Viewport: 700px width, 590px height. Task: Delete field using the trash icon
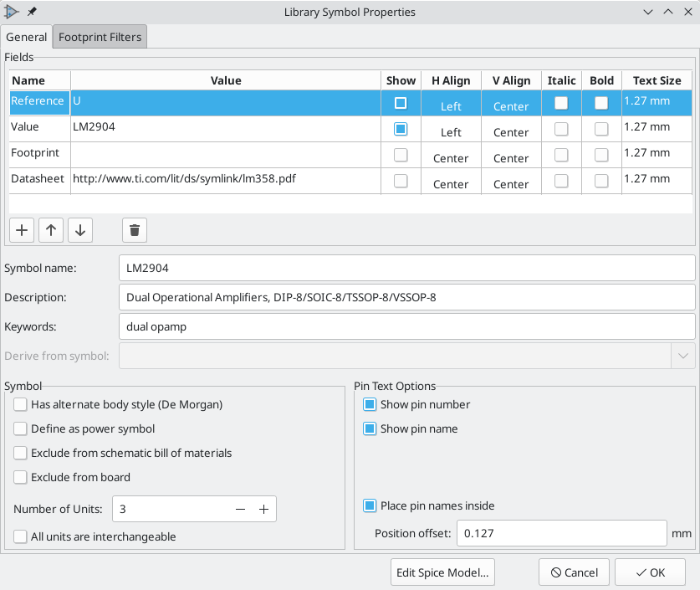click(x=135, y=230)
